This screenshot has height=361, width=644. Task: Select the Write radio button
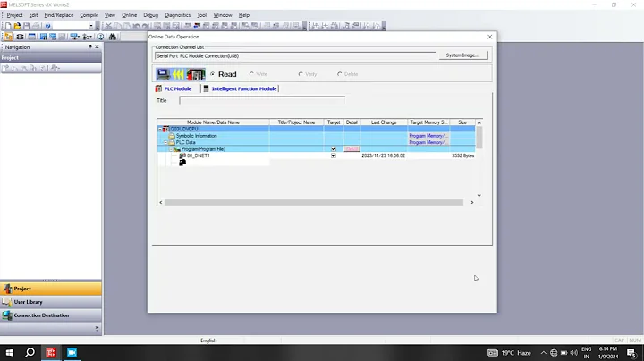251,74
